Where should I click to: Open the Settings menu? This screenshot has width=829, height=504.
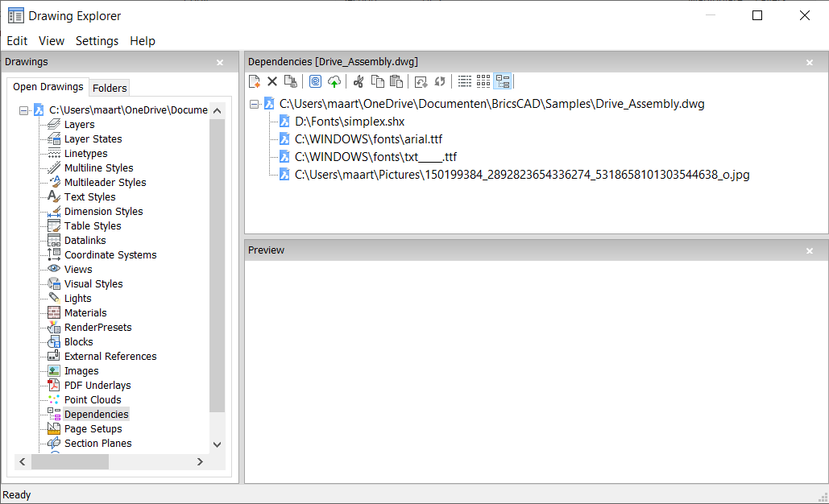[x=97, y=40]
